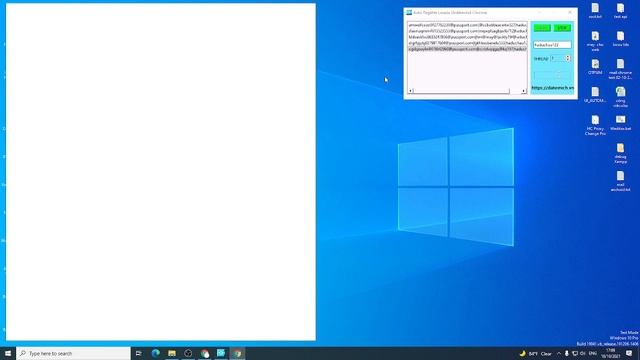Click the ENG language indicator
This screenshot has width=640, height=360.
coord(593,353)
